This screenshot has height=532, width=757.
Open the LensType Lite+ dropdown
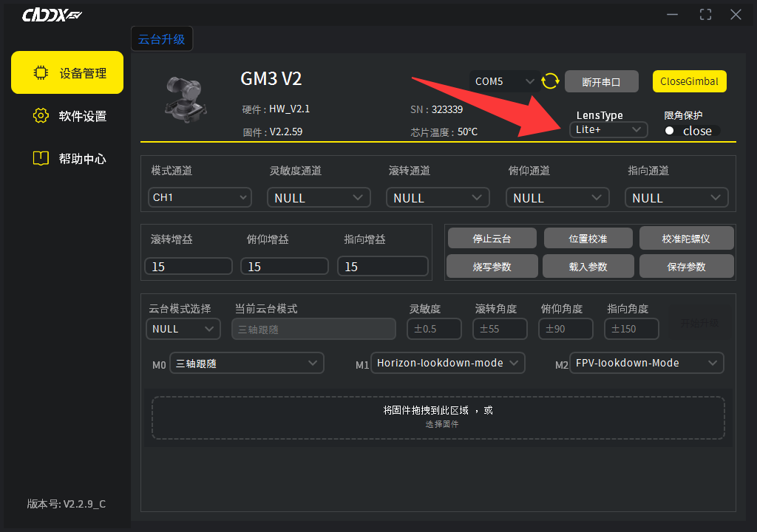(608, 129)
